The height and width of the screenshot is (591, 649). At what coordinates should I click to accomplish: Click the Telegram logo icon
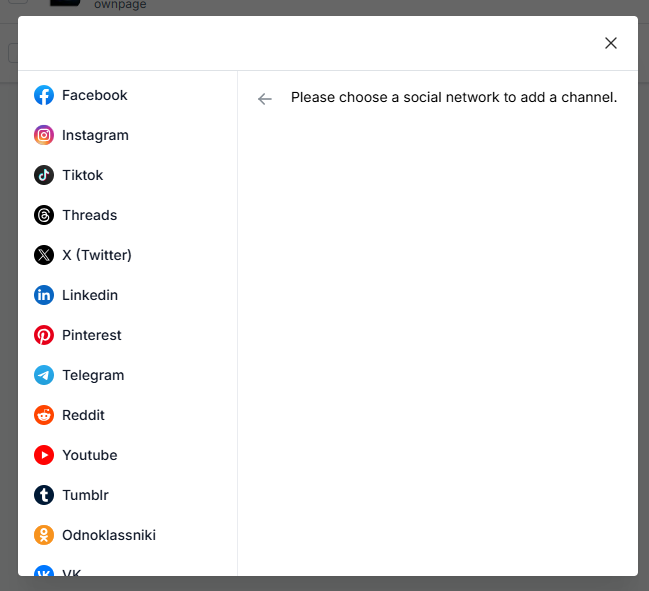pos(44,375)
